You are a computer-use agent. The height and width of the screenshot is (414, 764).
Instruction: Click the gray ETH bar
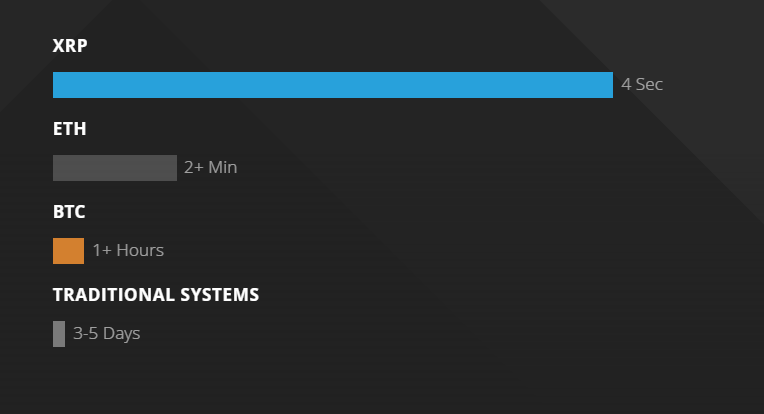coord(114,168)
